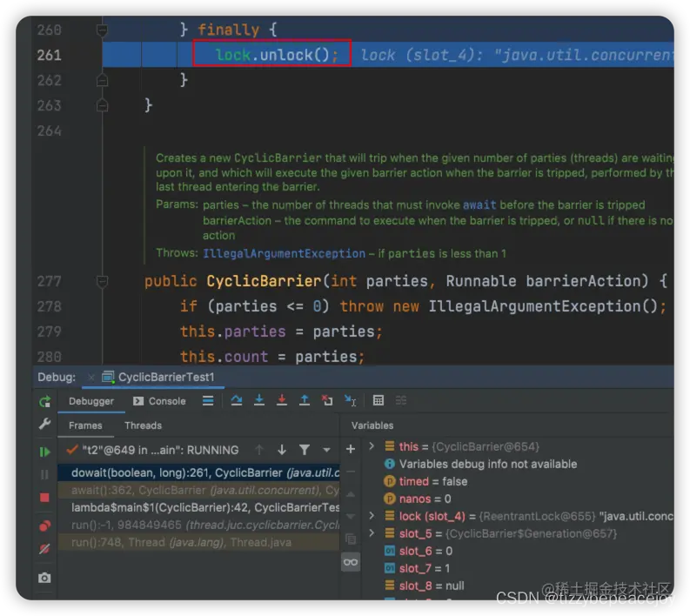Drop the current frame
Screen dimensions: 690x616
click(327, 400)
